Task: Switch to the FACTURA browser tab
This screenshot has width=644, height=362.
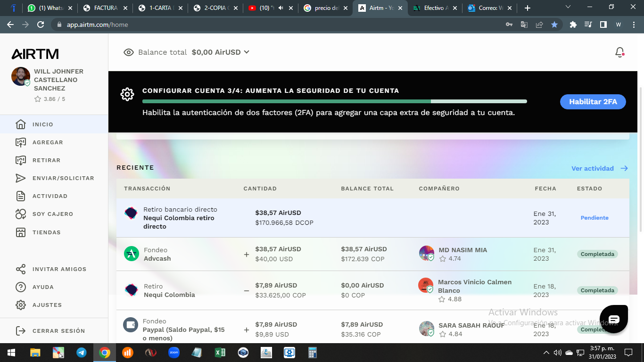Action: pyautogui.click(x=105, y=8)
